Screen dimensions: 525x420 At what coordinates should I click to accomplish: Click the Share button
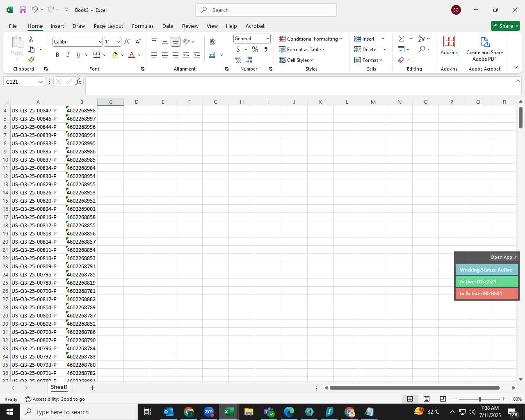click(x=505, y=26)
